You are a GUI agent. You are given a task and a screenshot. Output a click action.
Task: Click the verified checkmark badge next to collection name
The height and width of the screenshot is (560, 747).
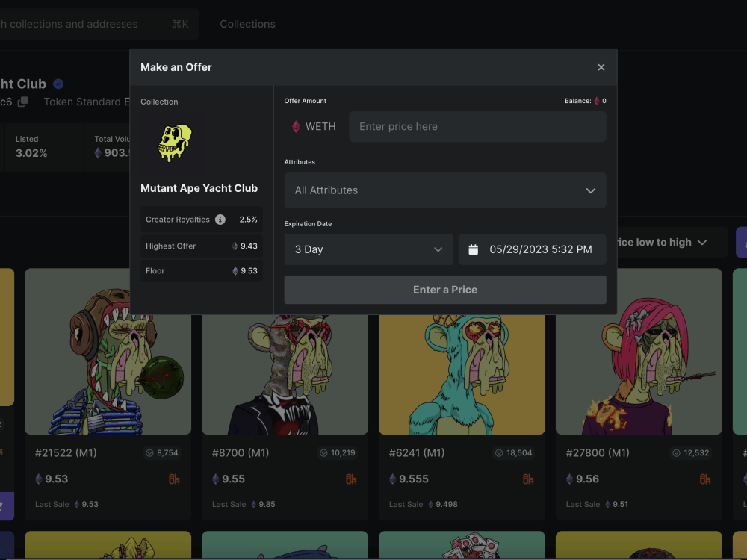tap(56, 84)
